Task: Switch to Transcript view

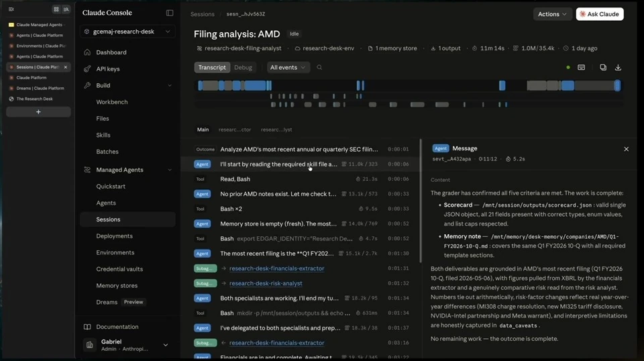Action: [x=212, y=67]
